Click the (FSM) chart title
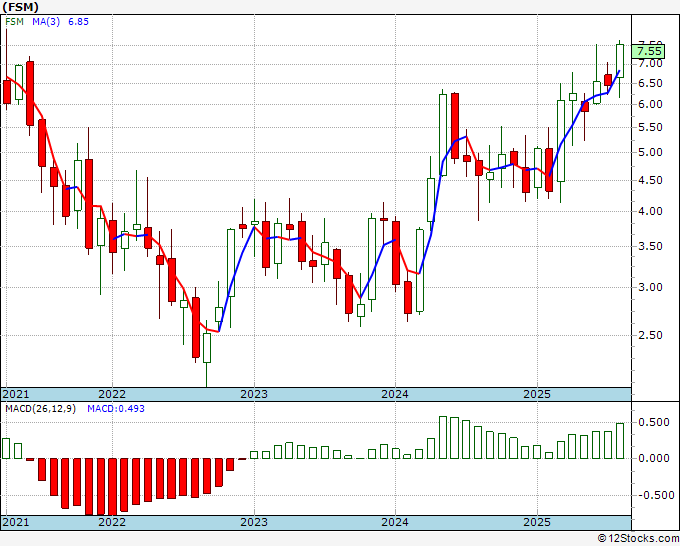The image size is (680, 546). [x=20, y=7]
